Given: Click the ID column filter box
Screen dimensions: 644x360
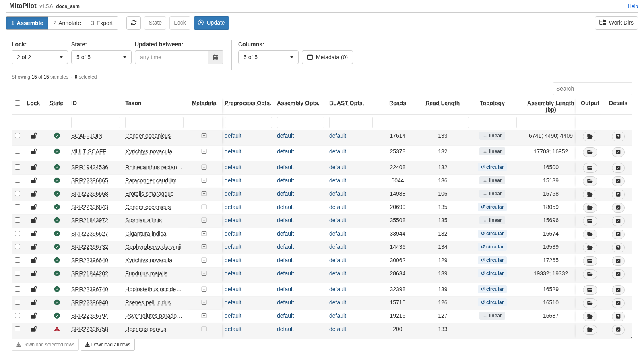Looking at the screenshot, I should tap(96, 122).
